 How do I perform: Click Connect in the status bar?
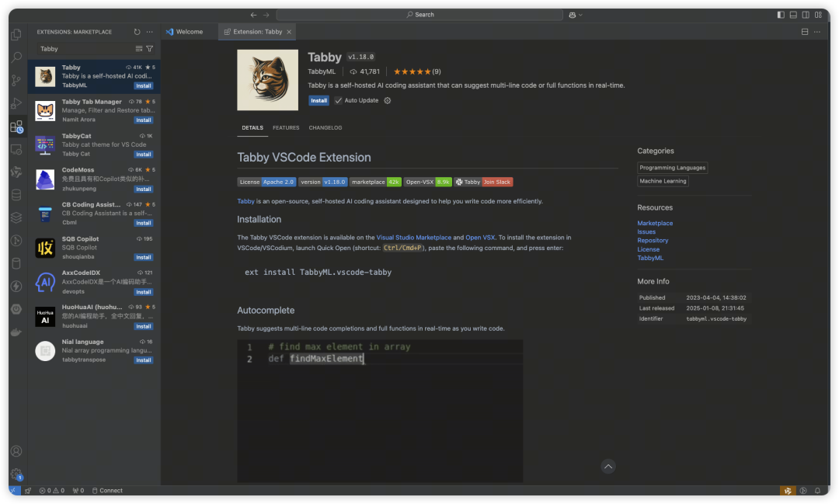[107, 490]
